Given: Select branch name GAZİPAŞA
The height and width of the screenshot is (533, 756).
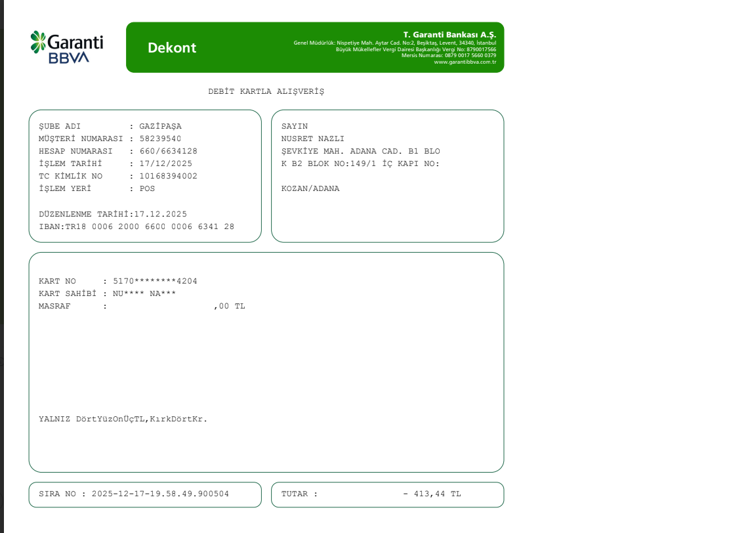Looking at the screenshot, I should (161, 127).
